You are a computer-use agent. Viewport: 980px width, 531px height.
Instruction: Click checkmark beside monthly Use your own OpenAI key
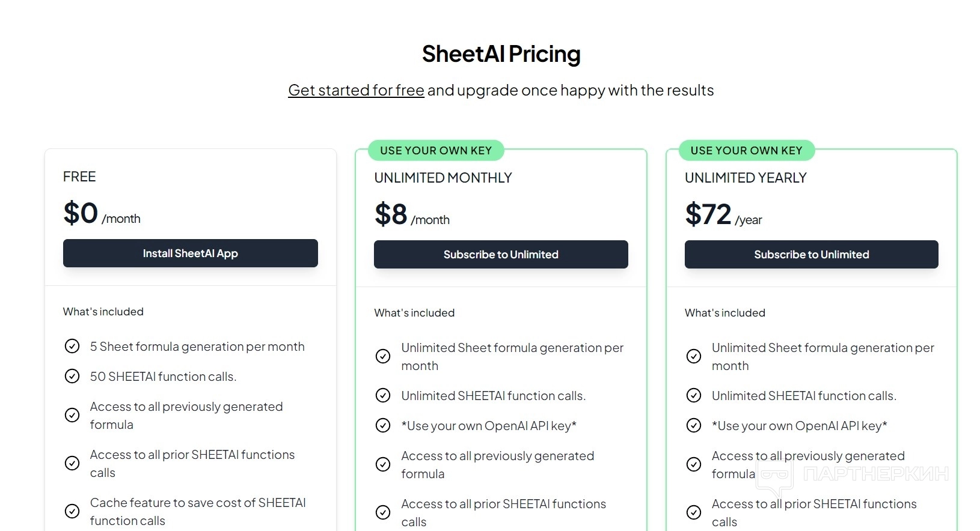click(383, 425)
